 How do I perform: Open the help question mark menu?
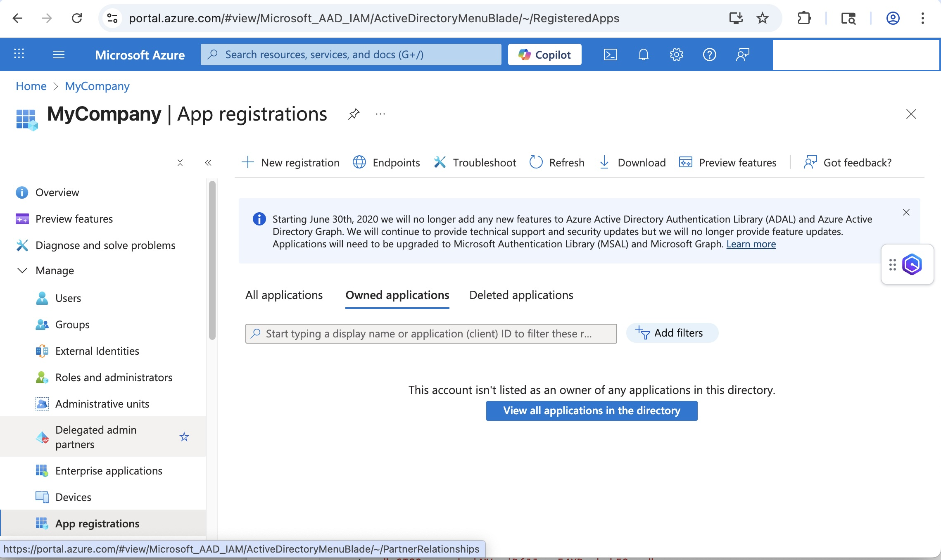[709, 55]
